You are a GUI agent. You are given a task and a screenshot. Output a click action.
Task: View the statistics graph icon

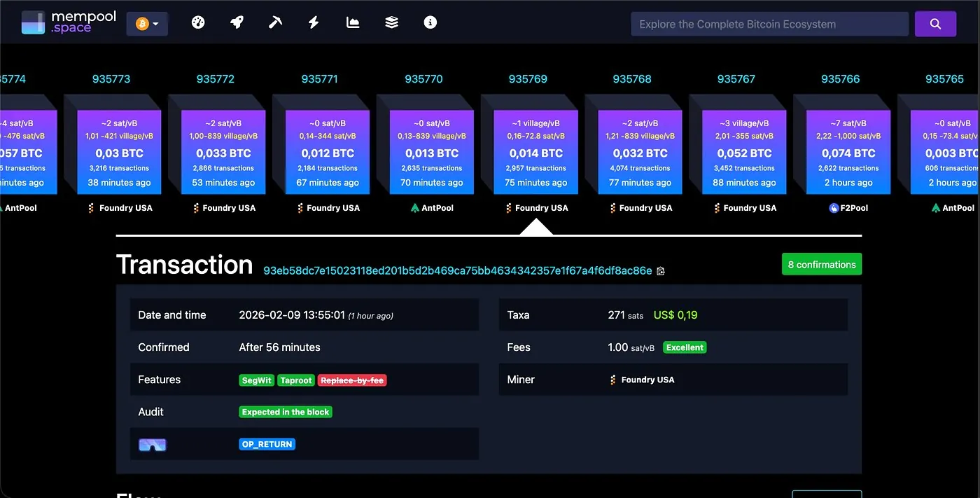(352, 22)
